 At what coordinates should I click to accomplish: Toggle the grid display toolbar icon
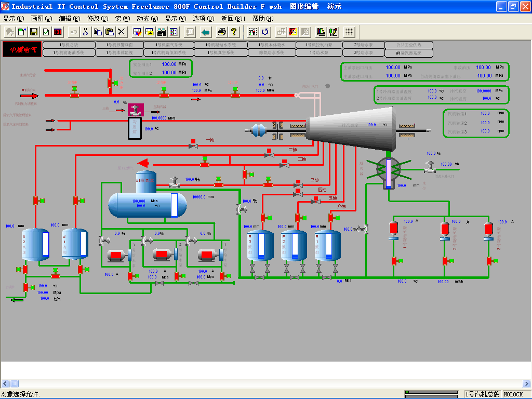click(349, 32)
